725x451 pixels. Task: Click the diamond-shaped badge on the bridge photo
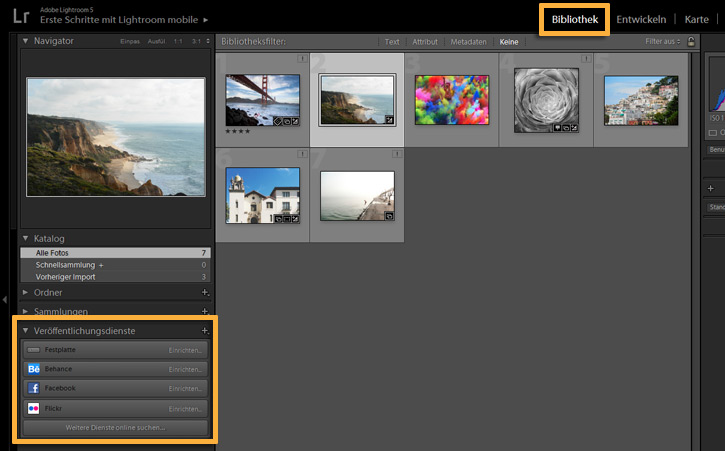click(x=277, y=122)
